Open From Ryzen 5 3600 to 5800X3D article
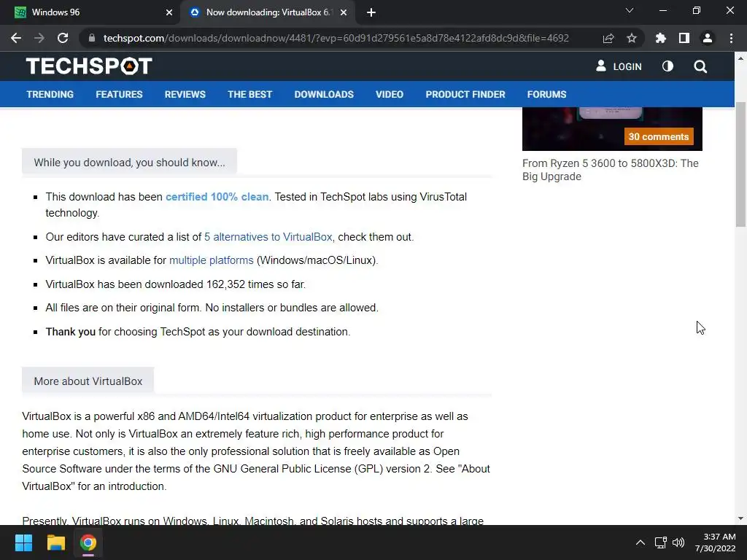Image resolution: width=747 pixels, height=560 pixels. pyautogui.click(x=611, y=169)
